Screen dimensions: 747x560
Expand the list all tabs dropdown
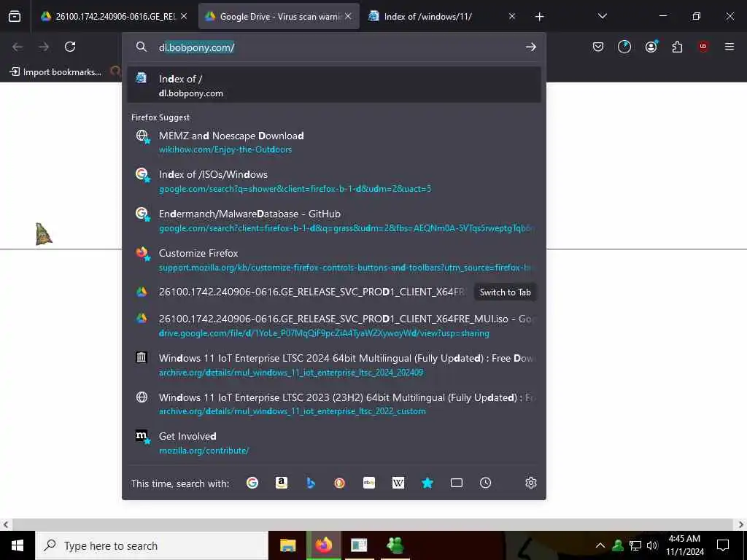[602, 16]
